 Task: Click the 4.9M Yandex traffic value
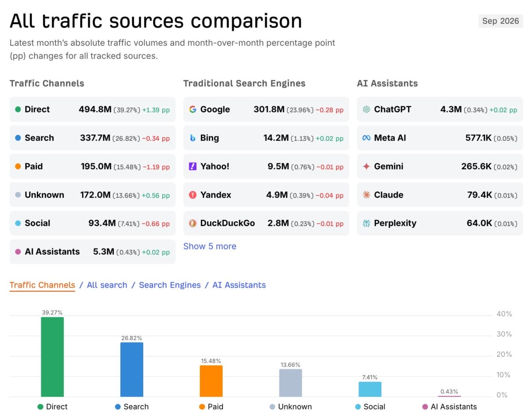pos(277,194)
